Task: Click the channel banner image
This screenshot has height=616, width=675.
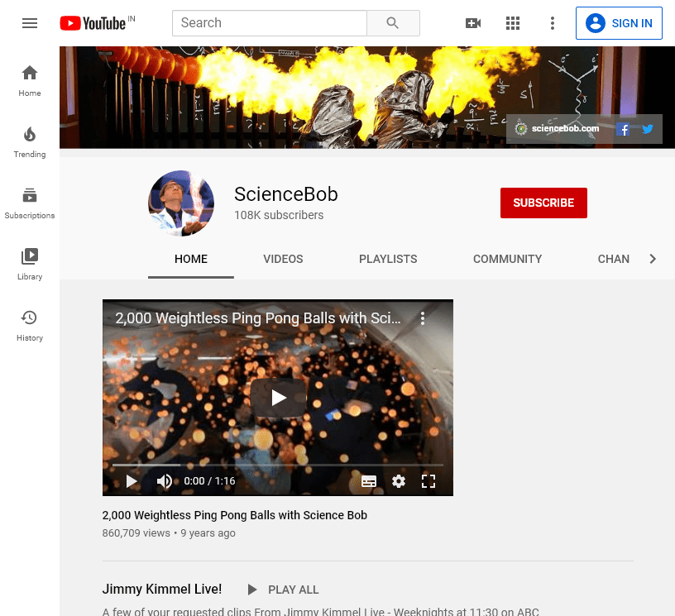Action: coord(367,98)
